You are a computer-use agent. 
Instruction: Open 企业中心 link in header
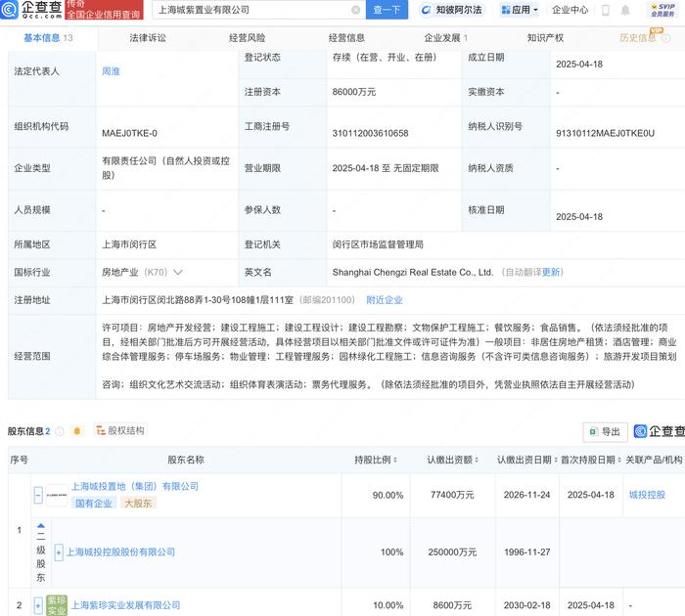571,10
